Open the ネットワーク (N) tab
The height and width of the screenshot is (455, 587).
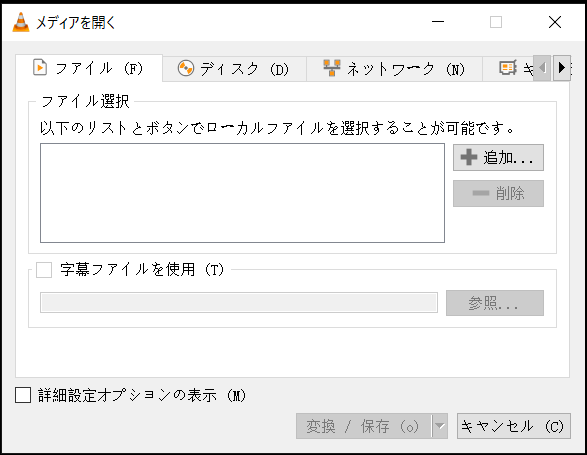click(x=394, y=69)
